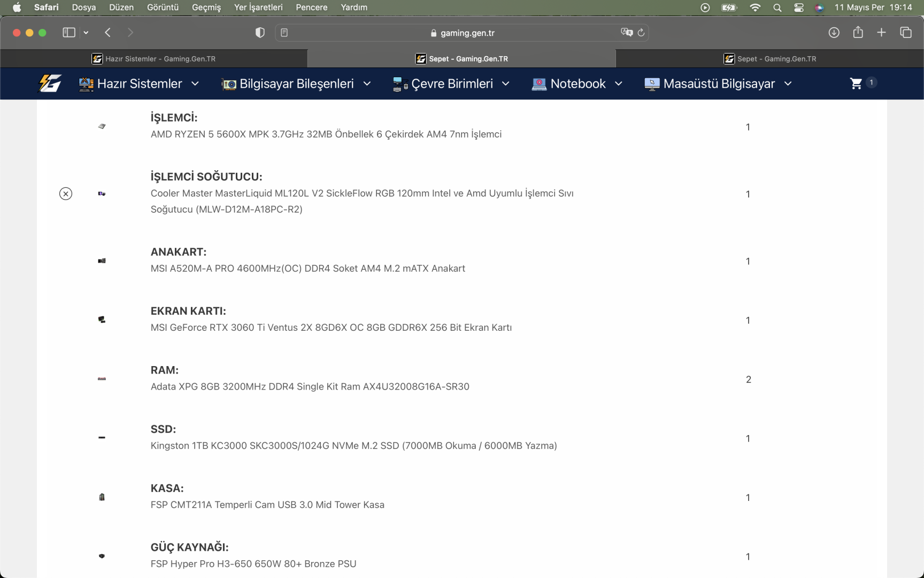The image size is (924, 578).
Task: Switch to the Hazır Sistemler tab
Action: [x=154, y=59]
